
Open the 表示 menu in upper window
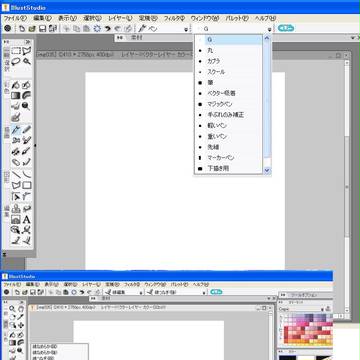point(67,18)
